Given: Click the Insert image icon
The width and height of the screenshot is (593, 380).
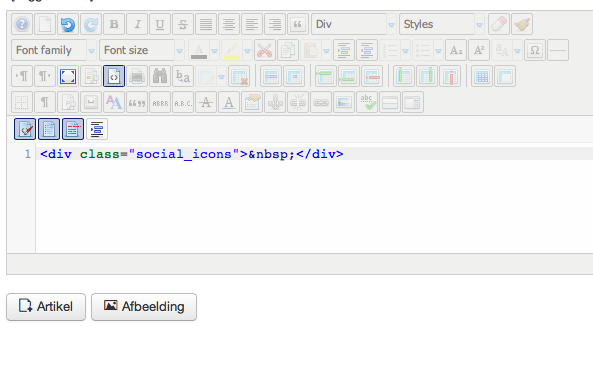Looking at the screenshot, I should click(344, 102).
